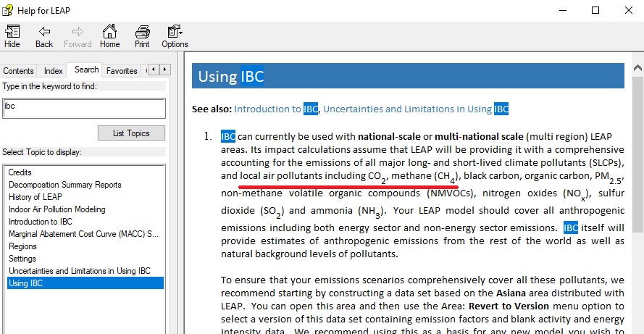The image size is (644, 334).
Task: Select Indoor Air Pollution Modeling topic
Action: click(57, 209)
